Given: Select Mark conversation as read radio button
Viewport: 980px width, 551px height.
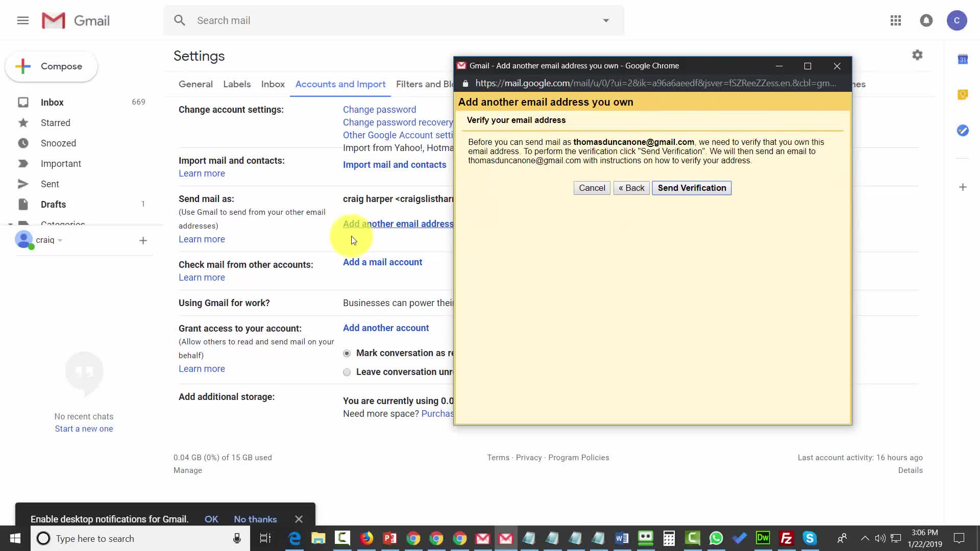Looking at the screenshot, I should pyautogui.click(x=347, y=353).
